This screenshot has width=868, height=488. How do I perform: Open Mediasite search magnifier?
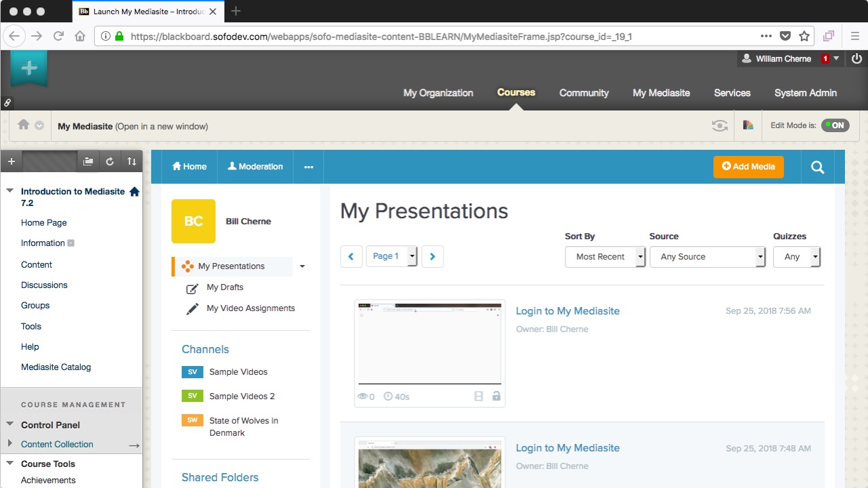(x=818, y=167)
